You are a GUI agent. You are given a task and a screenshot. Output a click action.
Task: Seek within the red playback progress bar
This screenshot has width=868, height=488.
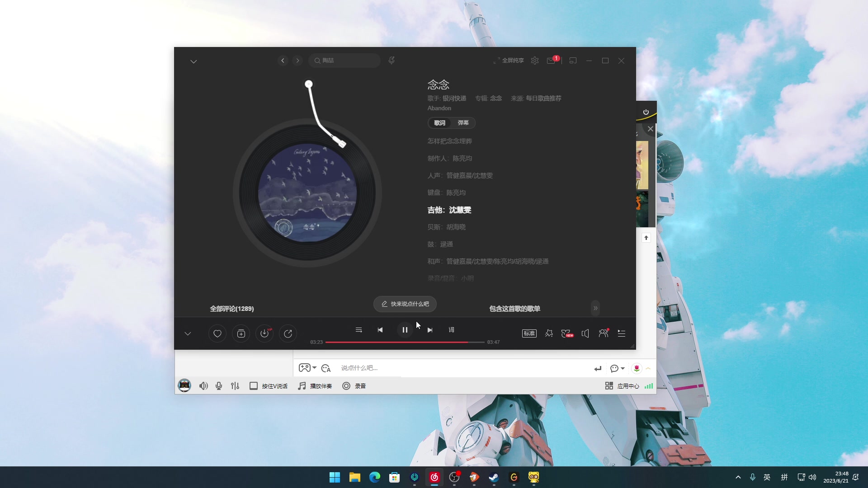click(405, 343)
